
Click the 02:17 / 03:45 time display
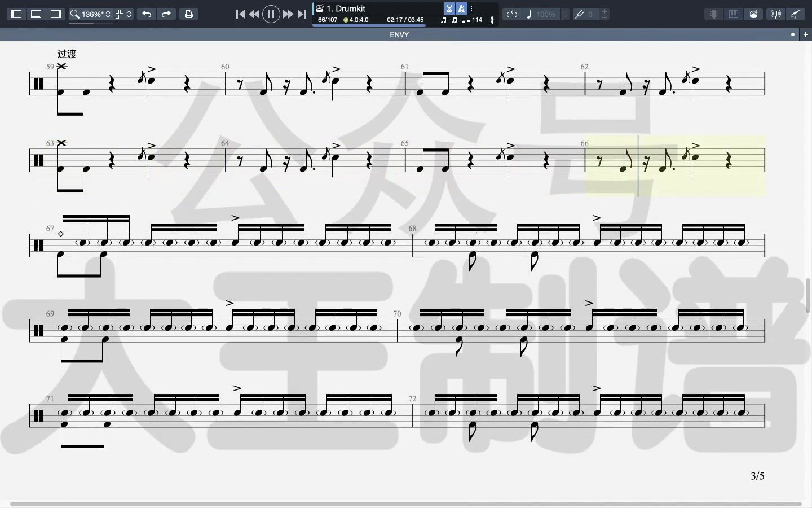point(405,20)
